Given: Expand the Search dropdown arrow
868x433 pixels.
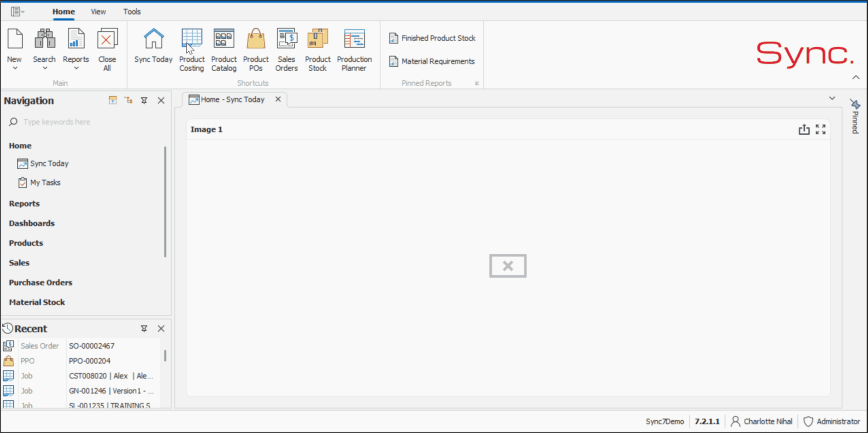Looking at the screenshot, I should (x=45, y=68).
